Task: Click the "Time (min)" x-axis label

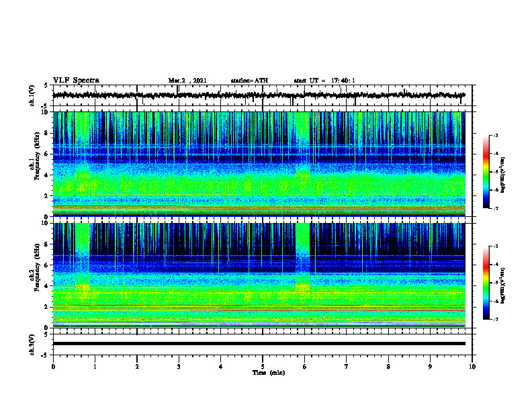Action: [269, 373]
